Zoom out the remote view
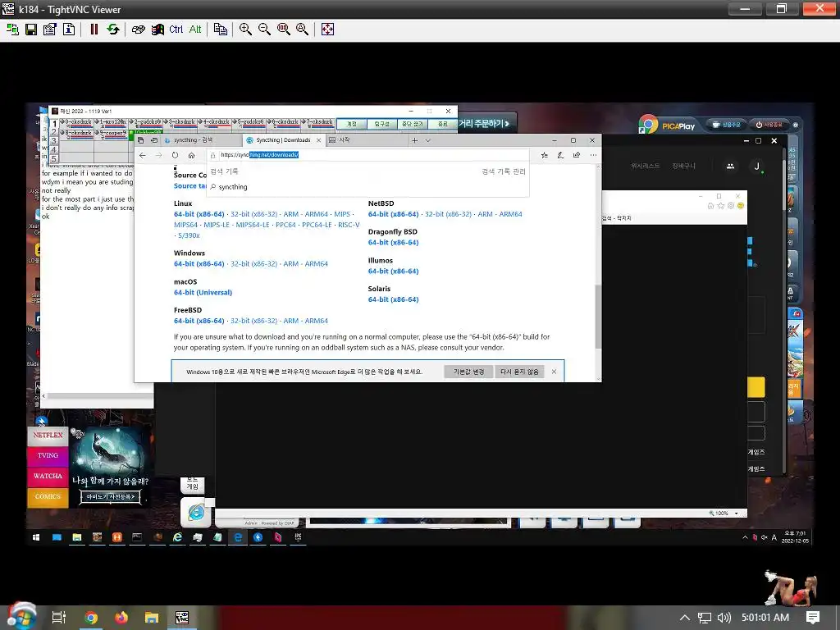Screen dimensions: 840x630 click(x=264, y=30)
